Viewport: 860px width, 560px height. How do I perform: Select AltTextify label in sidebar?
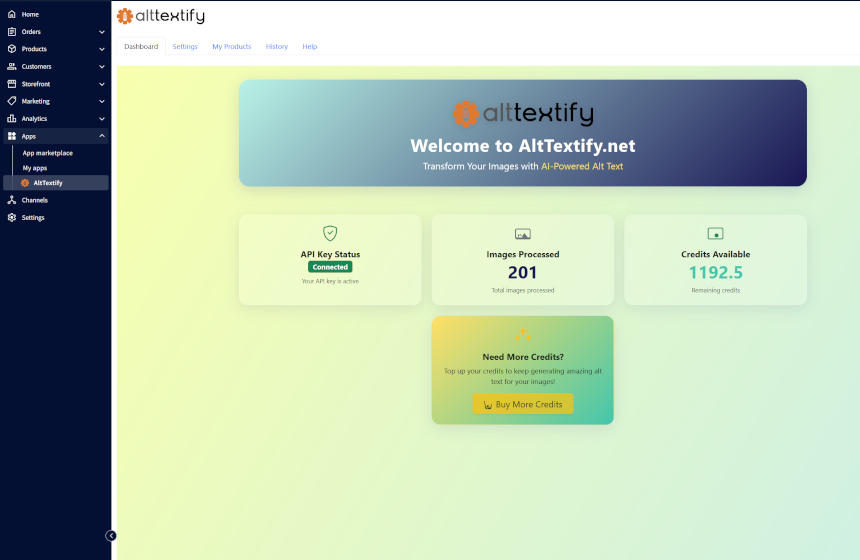click(48, 183)
